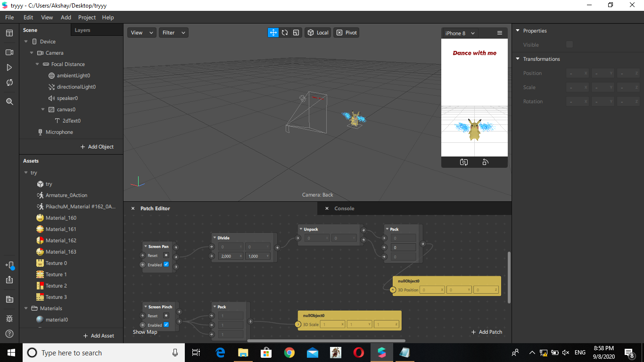Screen dimensions: 644x362
Task: Click the Screen Pan Reset pulse button
Action: coord(166,255)
